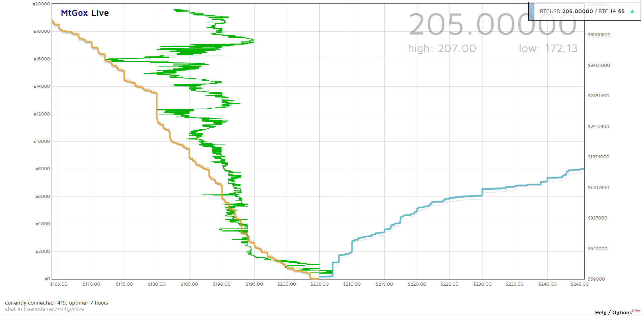Click the $225.00 price axis label
644x316 pixels.
[x=450, y=284]
